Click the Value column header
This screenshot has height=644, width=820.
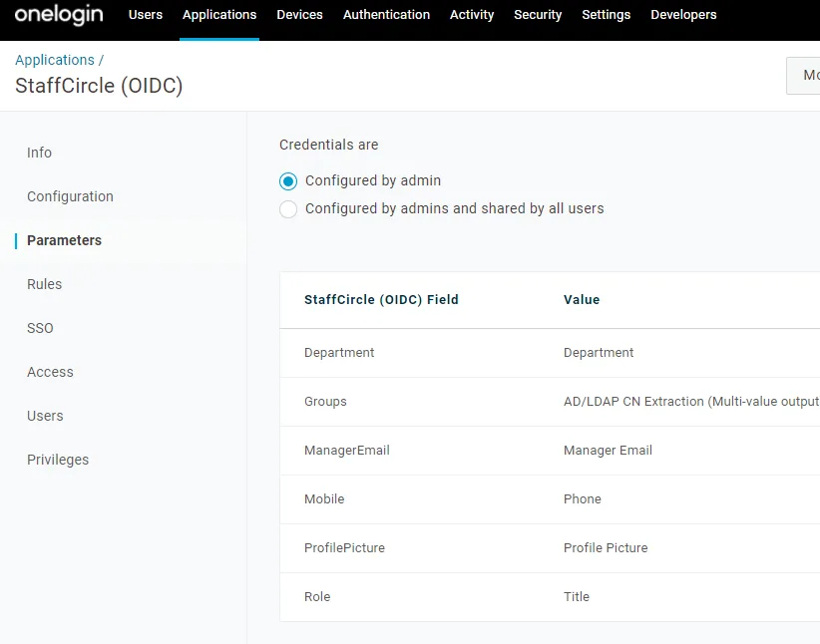point(582,299)
